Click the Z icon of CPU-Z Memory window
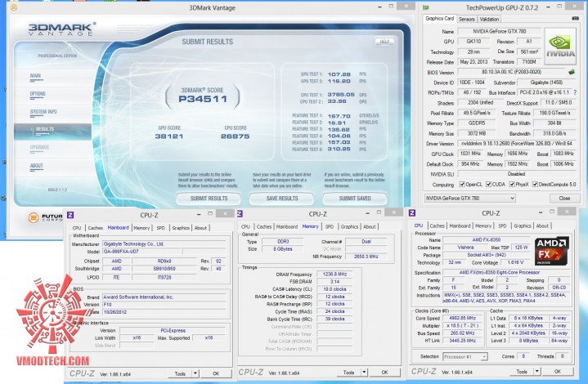The image size is (588, 384). pyautogui.click(x=240, y=213)
